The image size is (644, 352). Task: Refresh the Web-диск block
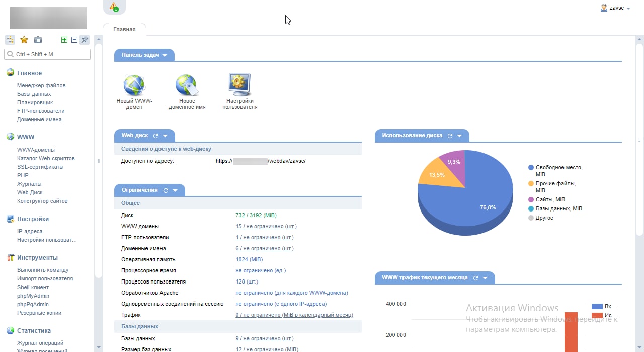coord(155,136)
